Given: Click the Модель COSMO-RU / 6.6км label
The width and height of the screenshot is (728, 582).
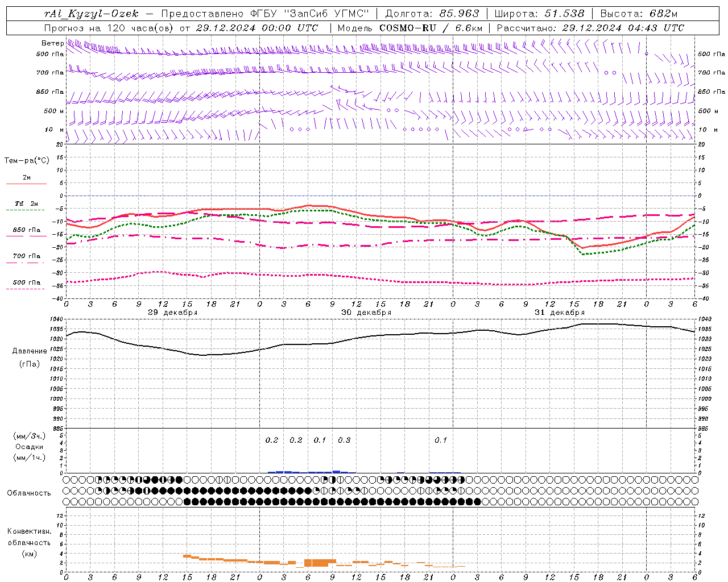Looking at the screenshot, I should 410,28.
